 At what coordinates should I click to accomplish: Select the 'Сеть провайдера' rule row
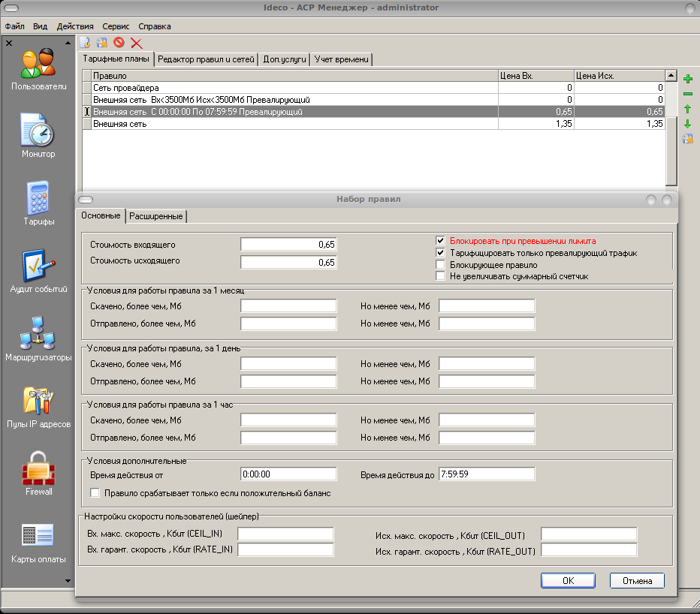click(x=294, y=88)
